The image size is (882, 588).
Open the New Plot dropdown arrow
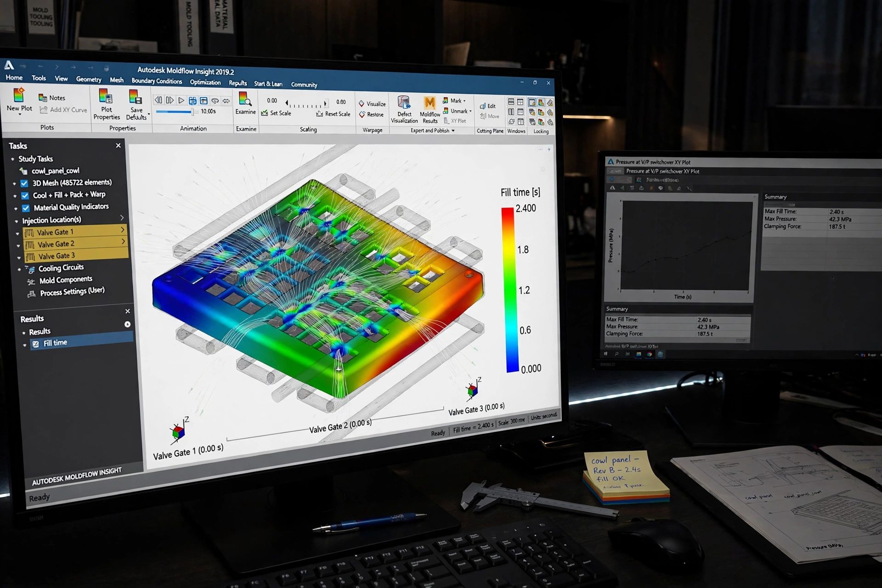click(20, 114)
